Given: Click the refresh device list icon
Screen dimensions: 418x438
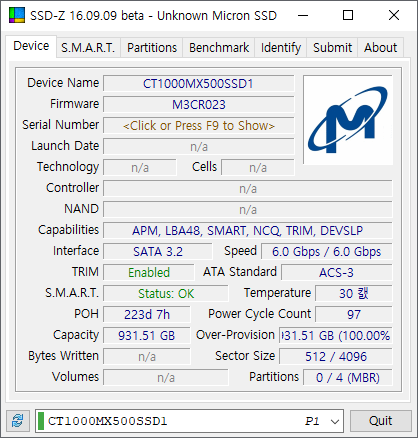Looking at the screenshot, I should (x=18, y=421).
